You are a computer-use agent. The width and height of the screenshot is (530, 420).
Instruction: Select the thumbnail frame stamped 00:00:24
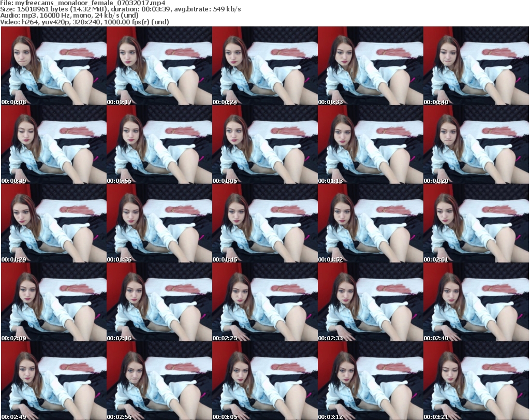tap(264, 66)
